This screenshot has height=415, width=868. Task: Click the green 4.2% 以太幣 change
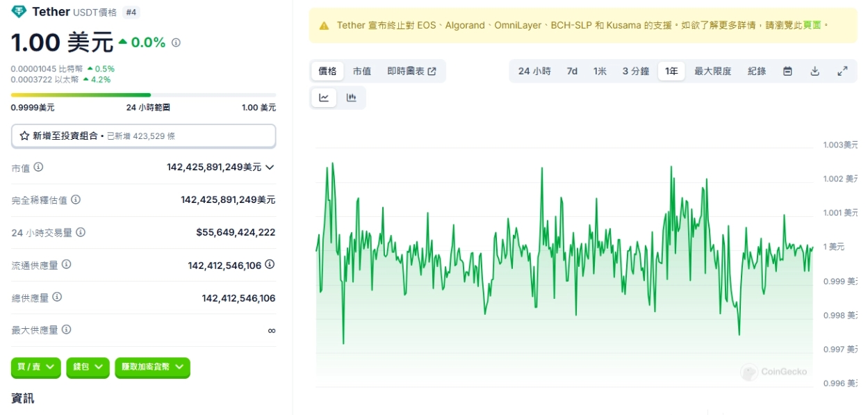pyautogui.click(x=97, y=79)
